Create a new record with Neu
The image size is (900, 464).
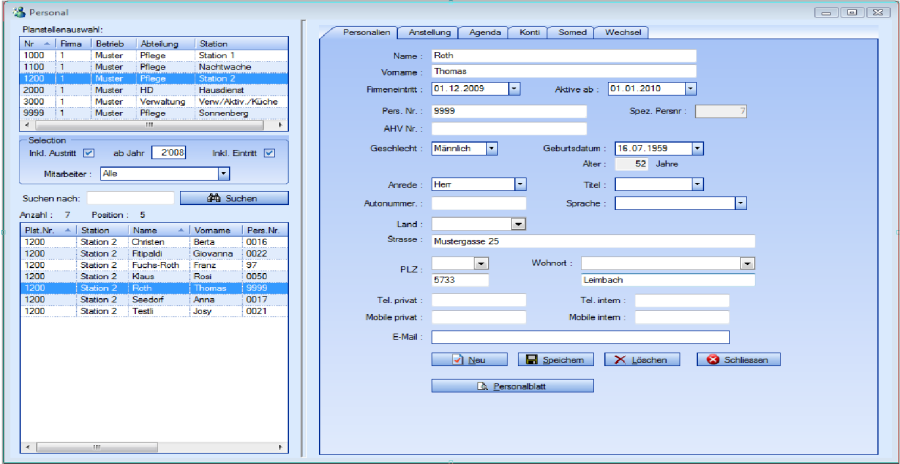point(468,359)
